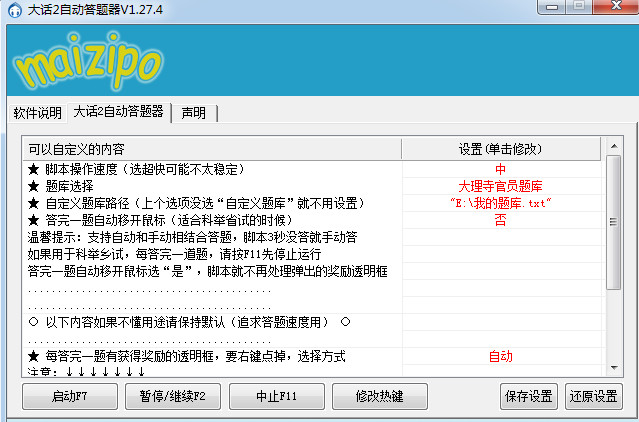Change the 大理寺官员题库 selection
Screen dimensions: 639x422
(x=500, y=186)
